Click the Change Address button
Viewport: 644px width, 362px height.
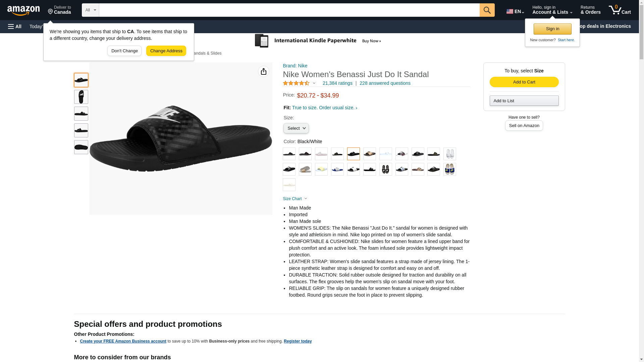(166, 51)
